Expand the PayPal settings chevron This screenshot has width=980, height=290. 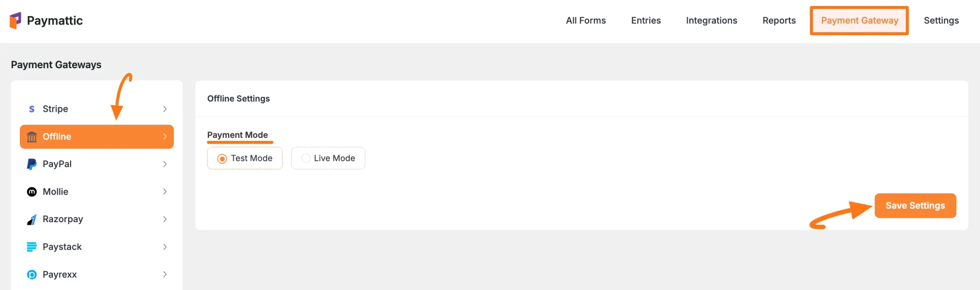point(165,164)
